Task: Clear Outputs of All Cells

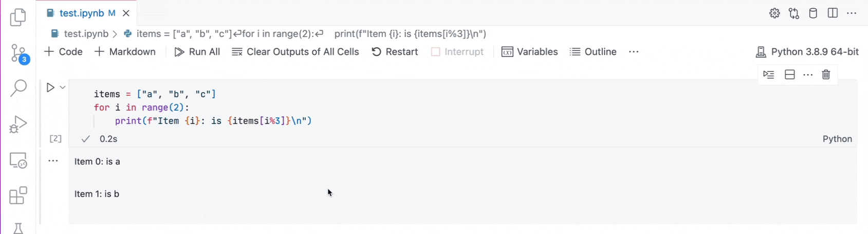Action: coord(296,52)
